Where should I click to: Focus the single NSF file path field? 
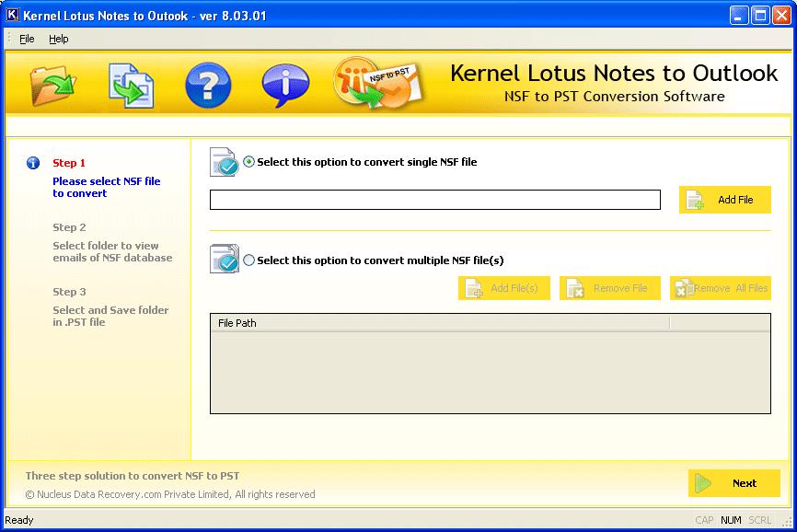[435, 200]
